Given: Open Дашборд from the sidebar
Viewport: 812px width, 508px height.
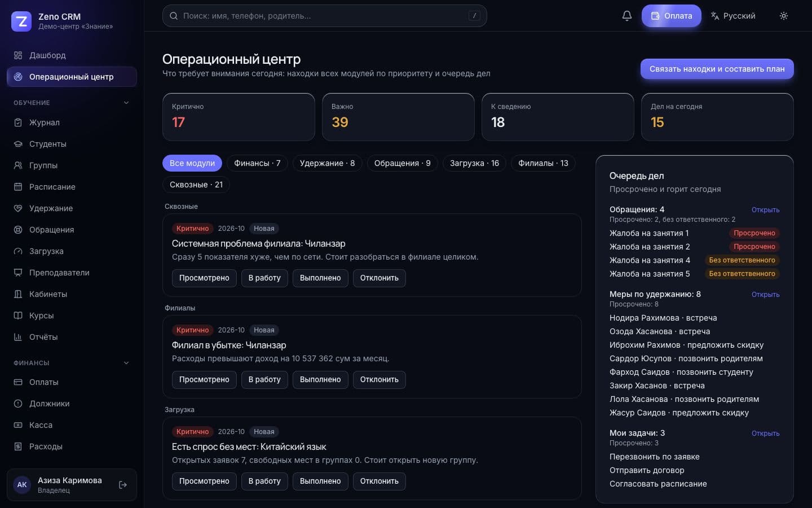Looking at the screenshot, I should pyautogui.click(x=72, y=55).
